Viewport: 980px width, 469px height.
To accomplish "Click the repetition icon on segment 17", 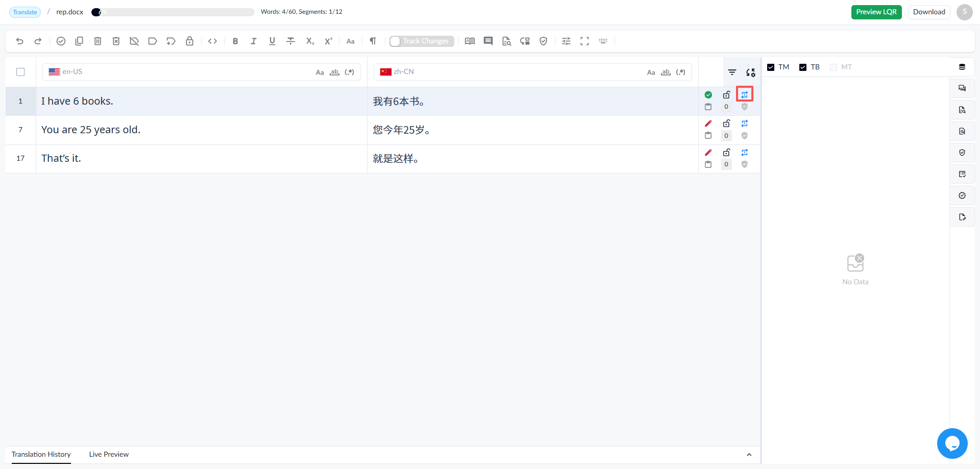I will point(745,153).
